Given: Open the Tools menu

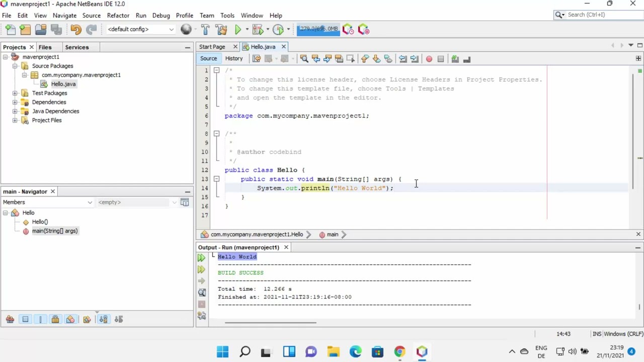Looking at the screenshot, I should [227, 16].
